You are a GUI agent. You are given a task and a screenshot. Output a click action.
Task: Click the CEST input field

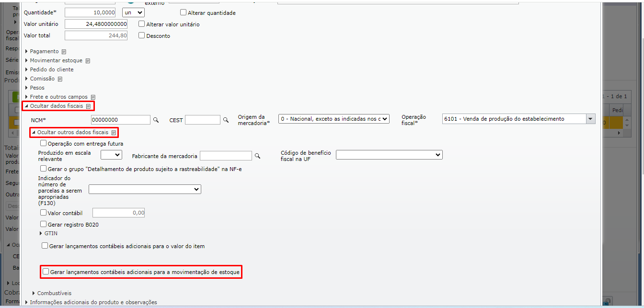tap(203, 120)
